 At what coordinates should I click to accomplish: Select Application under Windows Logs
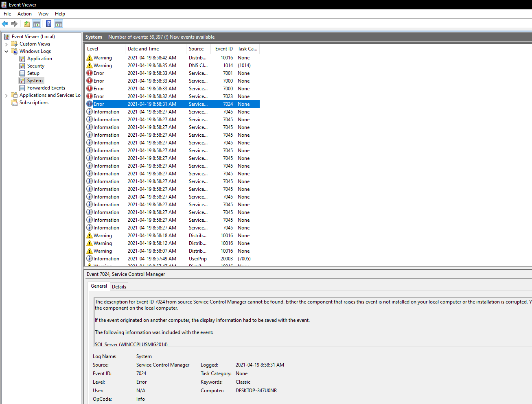pyautogui.click(x=39, y=59)
